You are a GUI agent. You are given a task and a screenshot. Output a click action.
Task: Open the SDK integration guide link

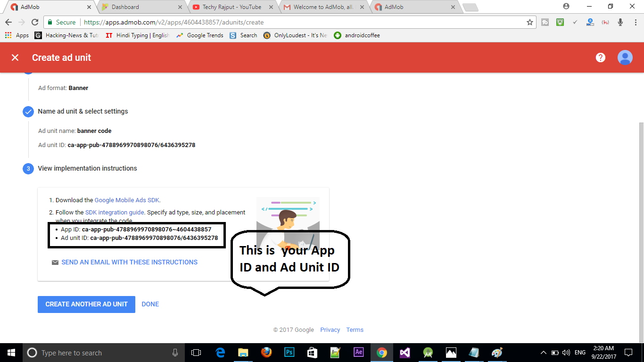point(115,213)
